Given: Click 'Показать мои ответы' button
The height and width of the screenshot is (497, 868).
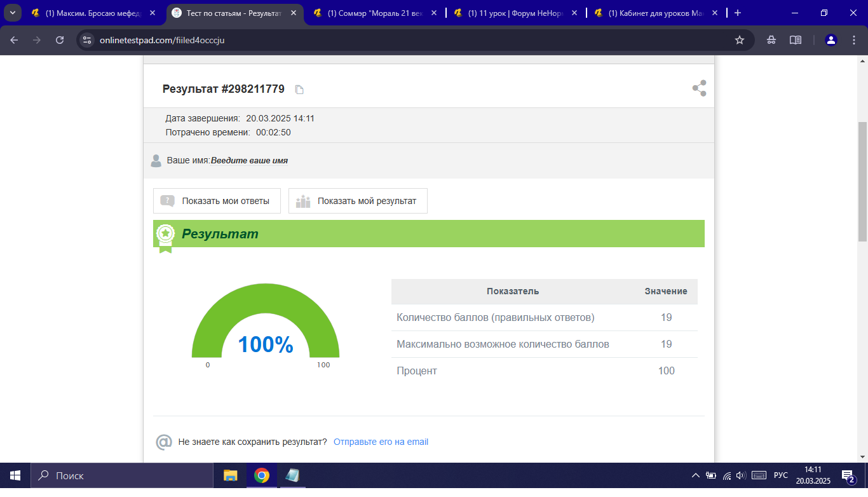Looking at the screenshot, I should point(217,201).
